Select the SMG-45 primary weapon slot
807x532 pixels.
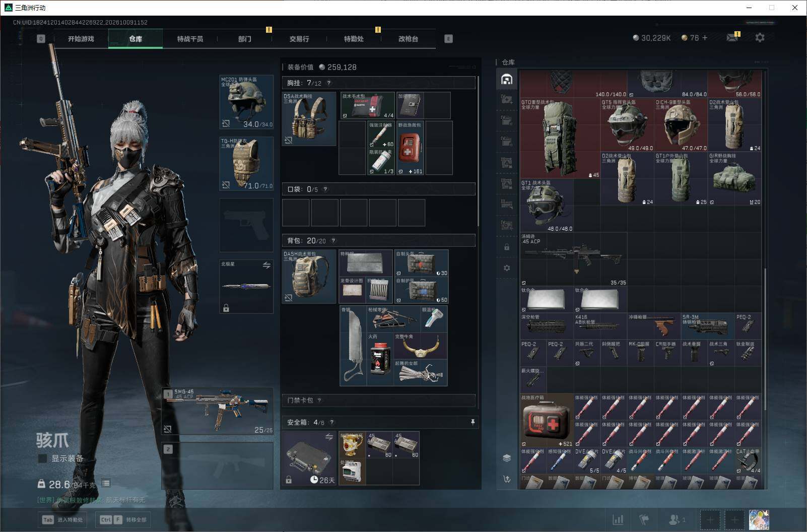tap(218, 411)
